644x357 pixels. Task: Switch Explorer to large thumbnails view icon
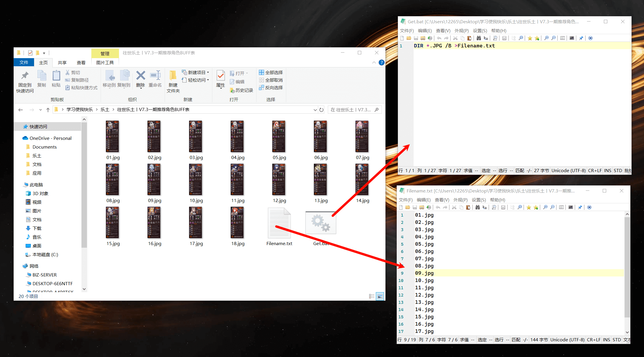coord(380,296)
